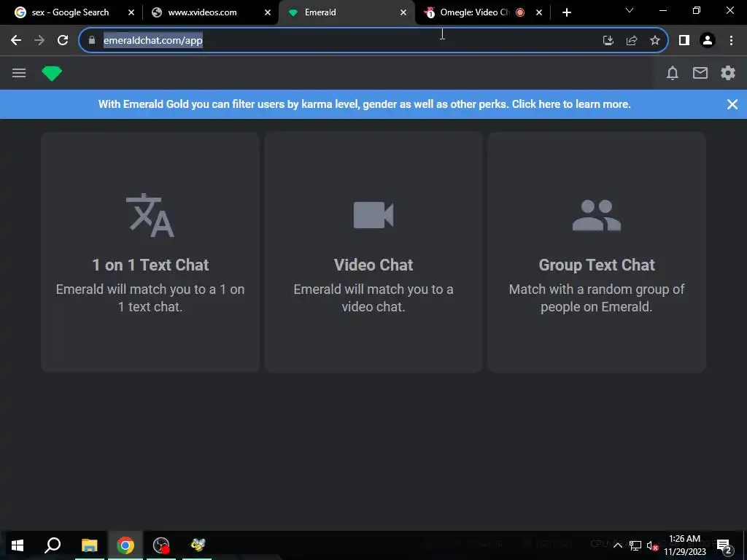Open Emerald settings gear
The image size is (747, 560).
point(727,73)
